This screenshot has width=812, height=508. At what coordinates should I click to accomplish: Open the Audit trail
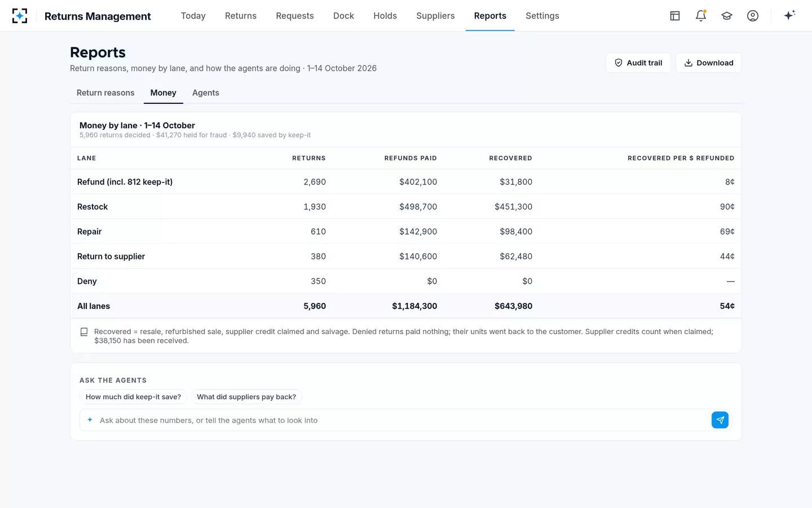[638, 63]
